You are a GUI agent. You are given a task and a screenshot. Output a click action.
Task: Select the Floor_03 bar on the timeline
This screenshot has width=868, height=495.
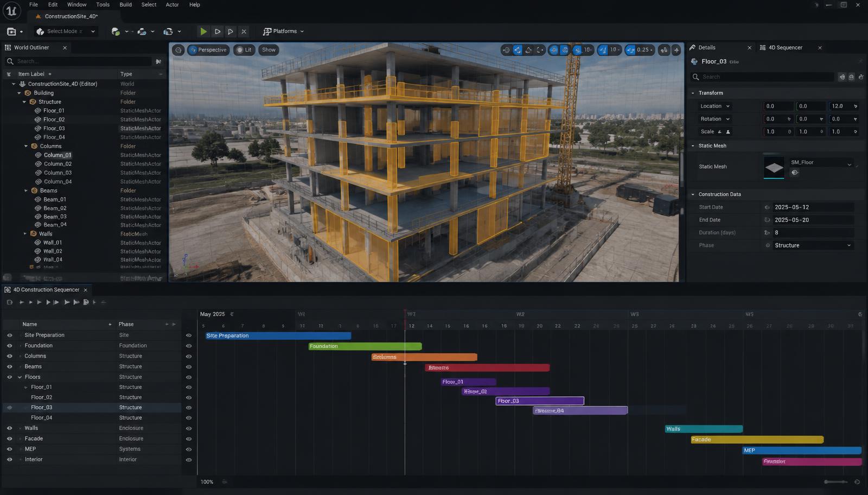(x=540, y=401)
